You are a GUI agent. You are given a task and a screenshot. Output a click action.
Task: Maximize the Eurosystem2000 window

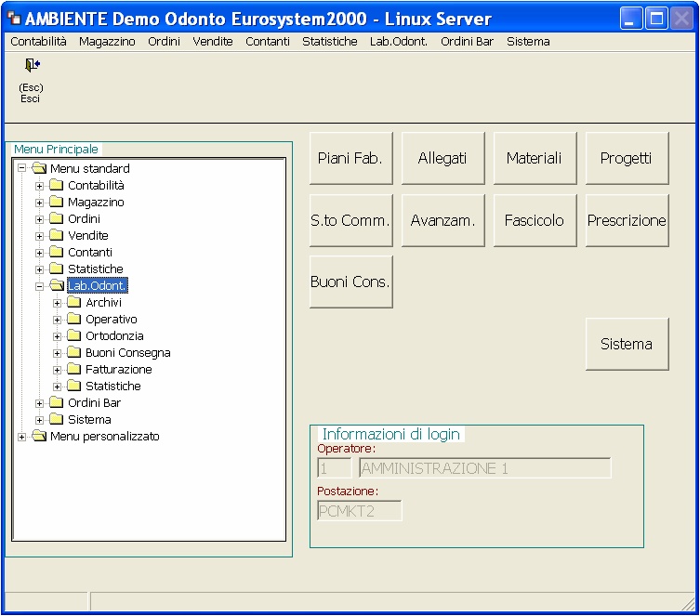tap(656, 19)
